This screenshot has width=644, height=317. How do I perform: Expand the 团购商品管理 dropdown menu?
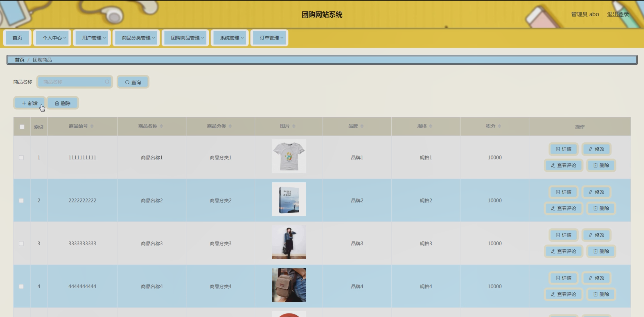pyautogui.click(x=186, y=38)
